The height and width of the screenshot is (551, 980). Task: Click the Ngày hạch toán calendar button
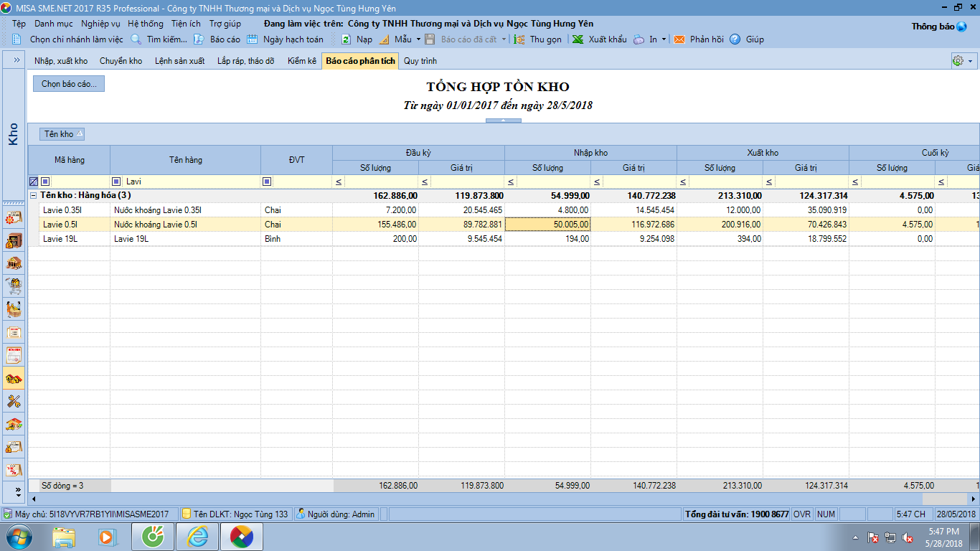click(285, 39)
